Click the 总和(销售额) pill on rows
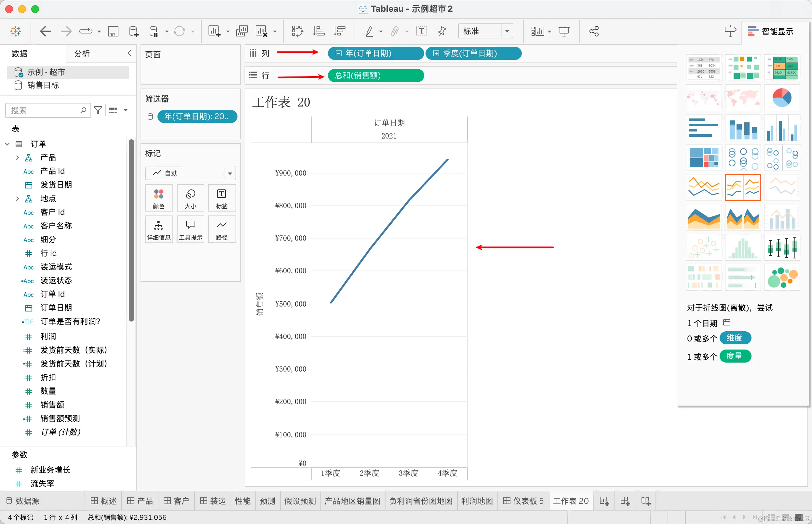The height and width of the screenshot is (524, 812). point(375,76)
